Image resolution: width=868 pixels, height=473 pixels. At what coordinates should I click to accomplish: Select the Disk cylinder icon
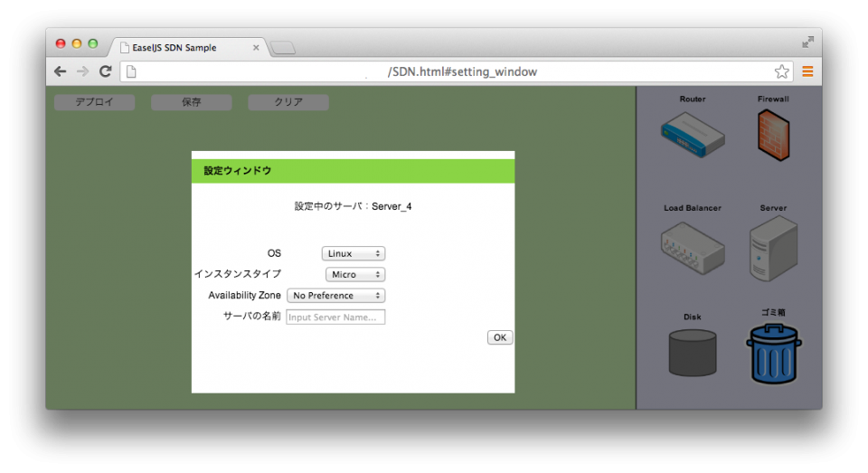693,353
